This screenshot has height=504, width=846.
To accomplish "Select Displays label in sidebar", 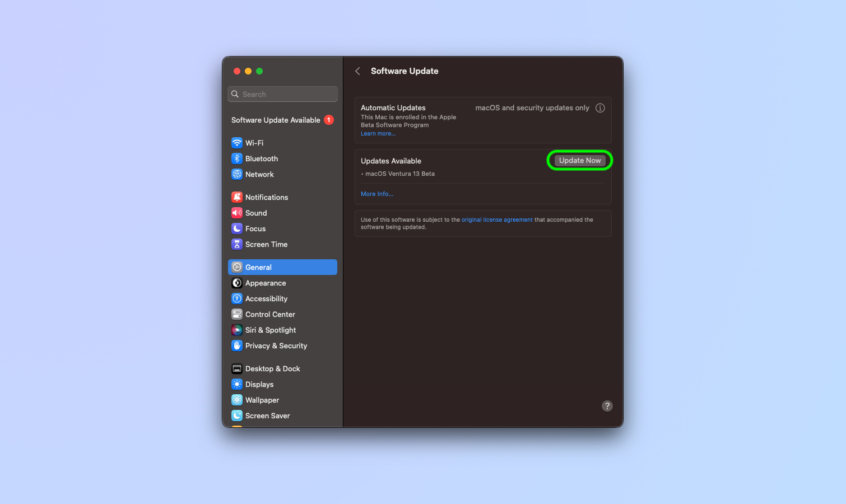I will [259, 384].
